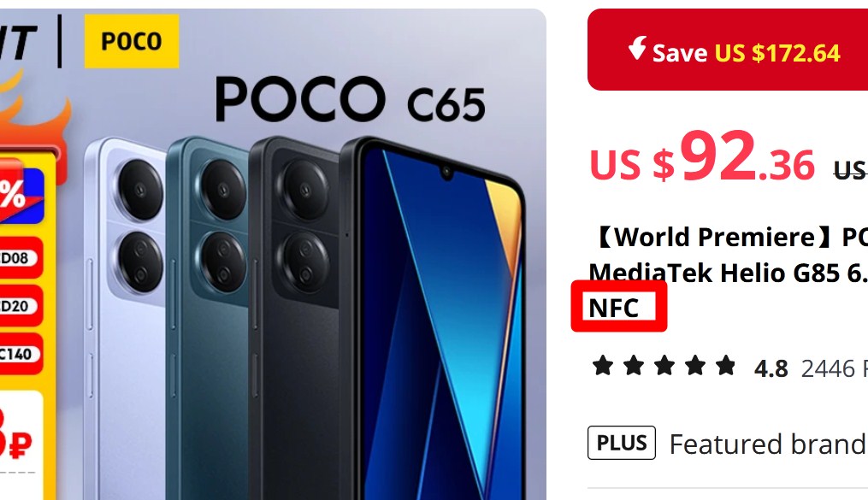The height and width of the screenshot is (500, 868).
Task: Click the percent discount badge on the image
Action: 21,193
